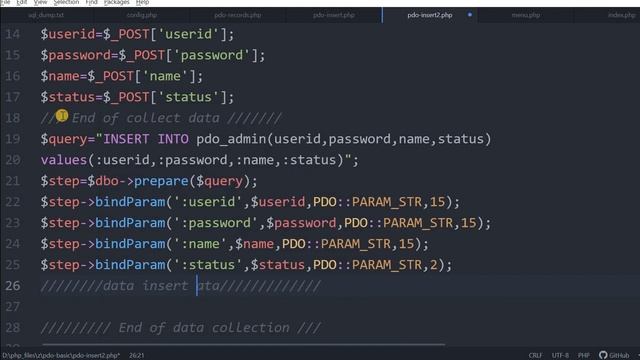Click line number 19 in gutter

[x=13, y=139]
